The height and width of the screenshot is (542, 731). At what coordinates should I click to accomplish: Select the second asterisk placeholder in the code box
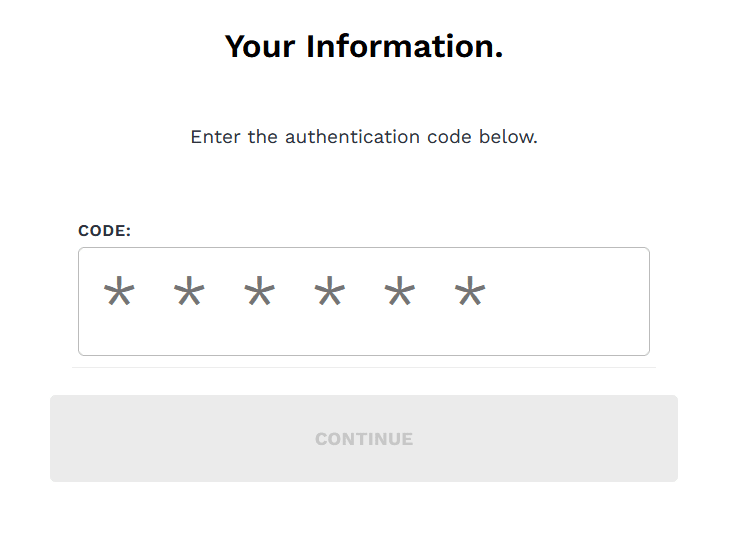189,290
